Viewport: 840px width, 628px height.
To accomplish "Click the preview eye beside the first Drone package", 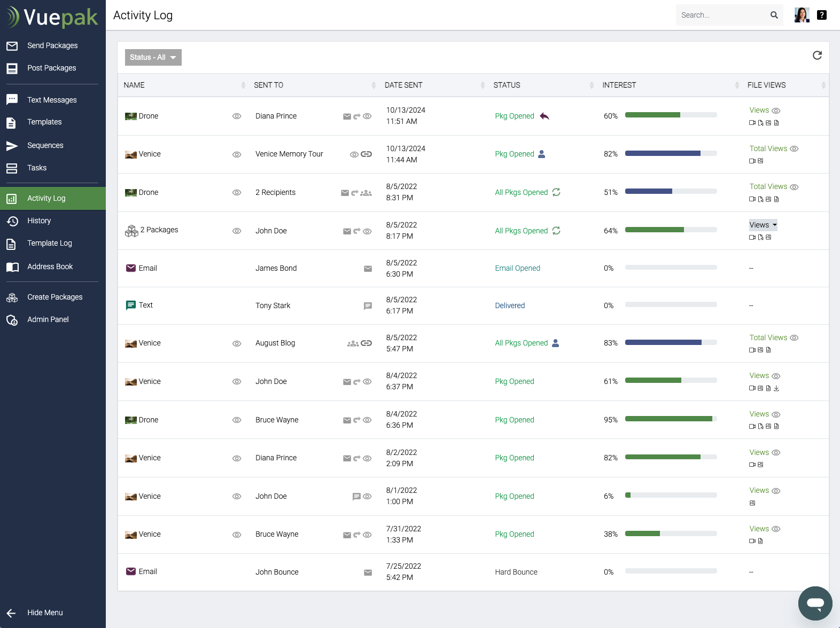I will (237, 116).
